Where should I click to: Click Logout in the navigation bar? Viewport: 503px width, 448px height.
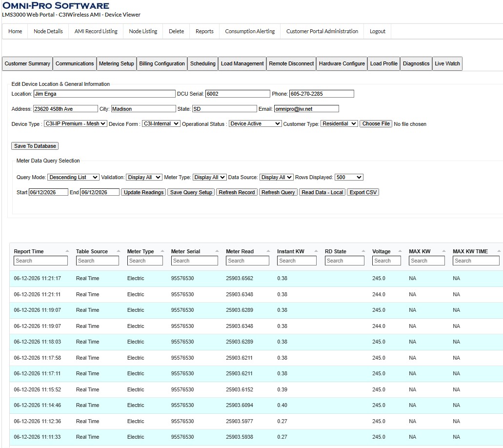click(x=378, y=31)
